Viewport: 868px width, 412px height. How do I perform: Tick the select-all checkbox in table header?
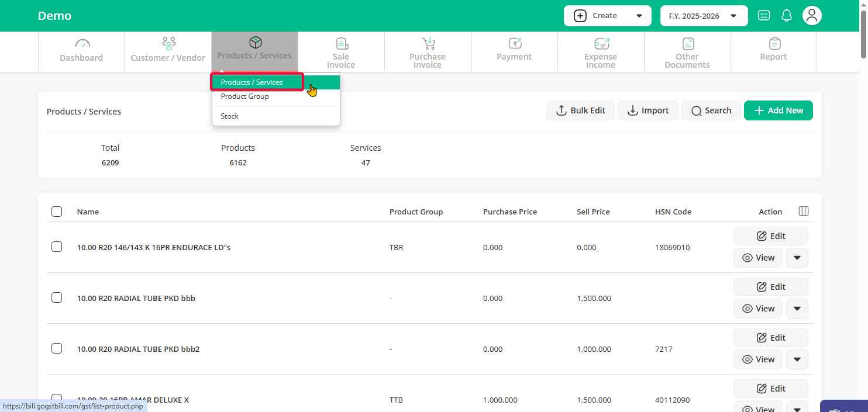(57, 212)
